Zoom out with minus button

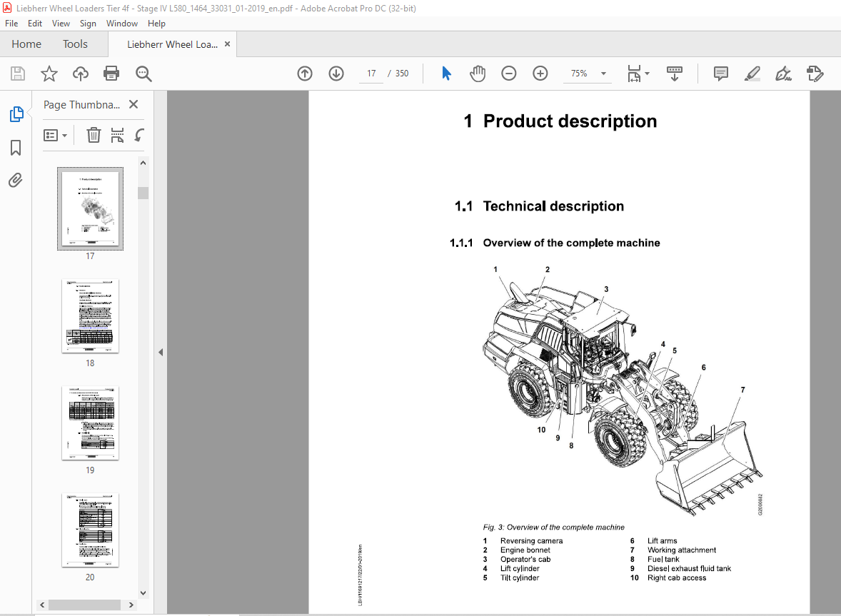tap(508, 74)
